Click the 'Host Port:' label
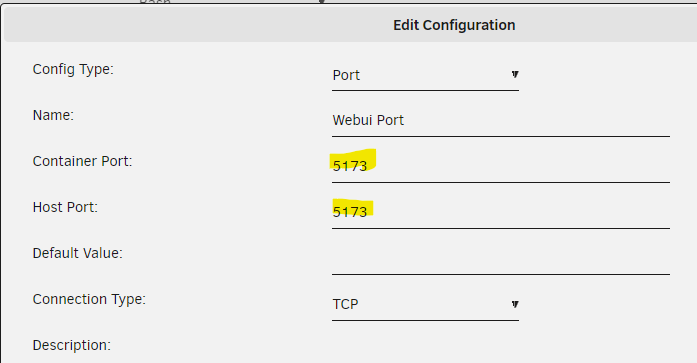This screenshot has width=697, height=363. (x=65, y=207)
